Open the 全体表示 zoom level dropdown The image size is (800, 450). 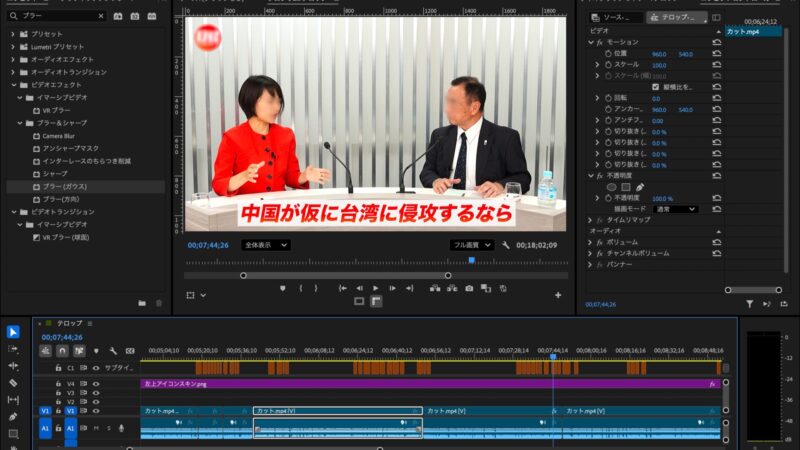266,245
